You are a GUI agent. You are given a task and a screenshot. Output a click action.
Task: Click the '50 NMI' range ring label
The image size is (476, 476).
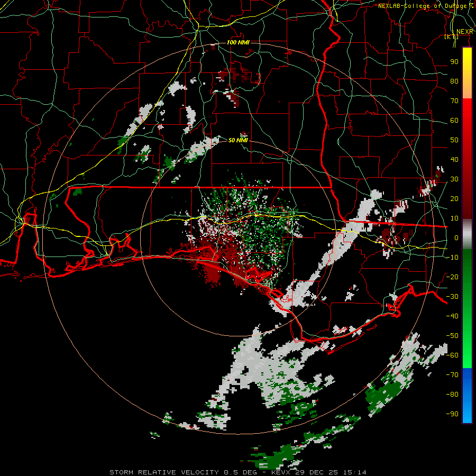(238, 140)
